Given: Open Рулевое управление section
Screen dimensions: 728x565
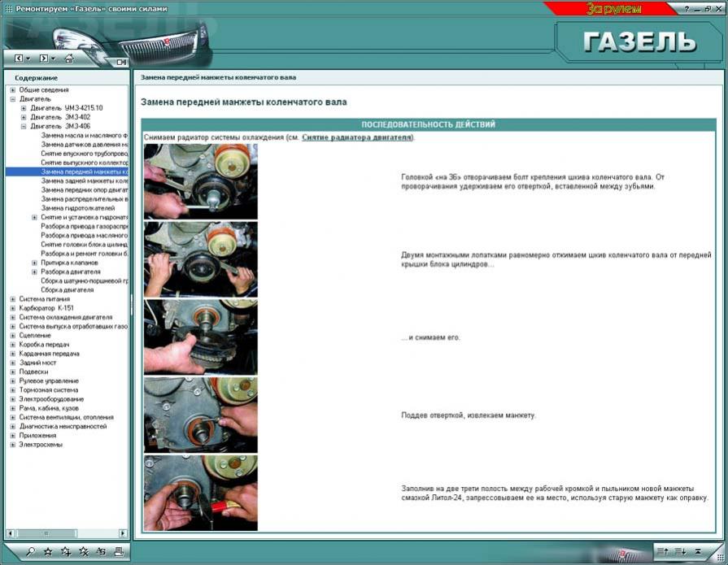Looking at the screenshot, I should pyautogui.click(x=49, y=380).
